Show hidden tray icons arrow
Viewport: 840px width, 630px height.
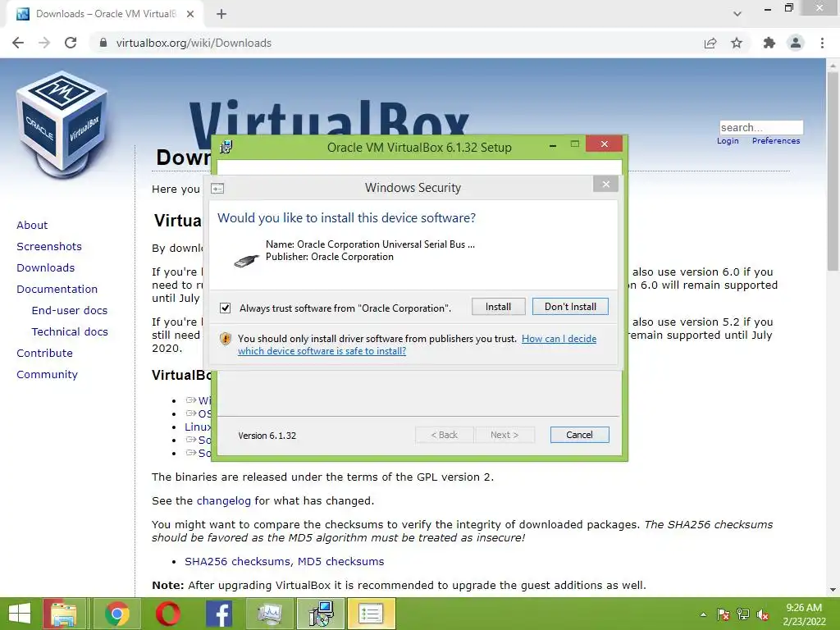(x=703, y=614)
